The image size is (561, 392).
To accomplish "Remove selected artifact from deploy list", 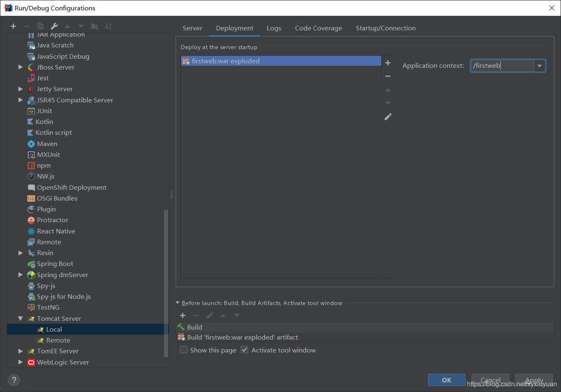I will [388, 76].
